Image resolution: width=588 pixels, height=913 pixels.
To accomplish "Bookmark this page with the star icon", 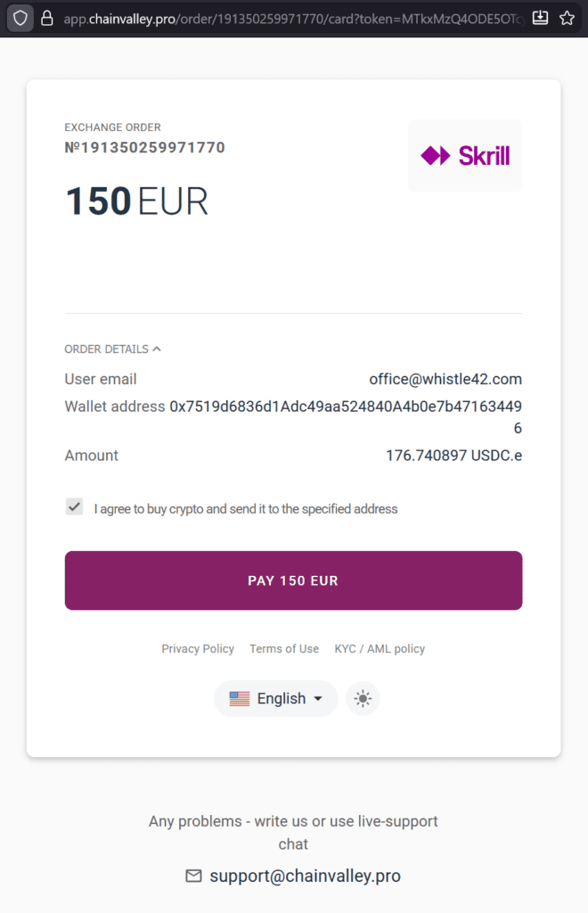I will coord(567,18).
